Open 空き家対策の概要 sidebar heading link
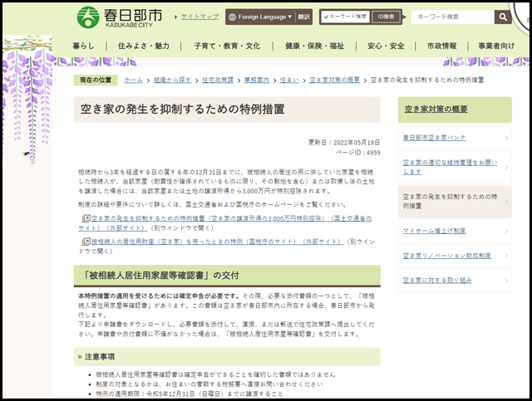Image resolution: width=532 pixels, height=401 pixels. (436, 109)
